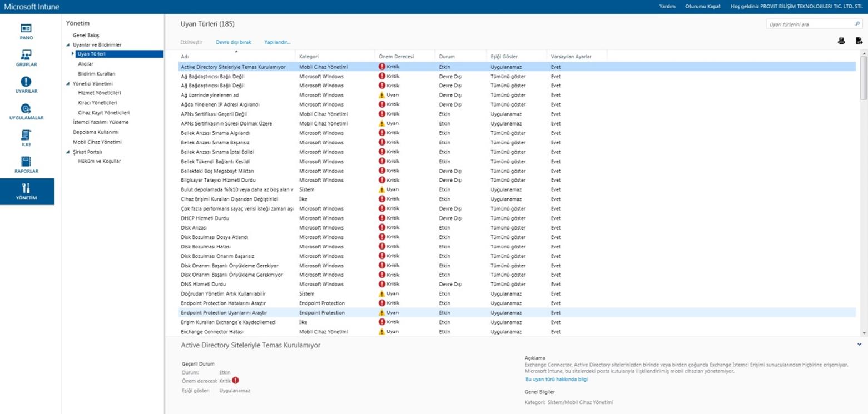Select the Ağda Yinelenen IP Adresi Algılandı row

click(x=517, y=104)
